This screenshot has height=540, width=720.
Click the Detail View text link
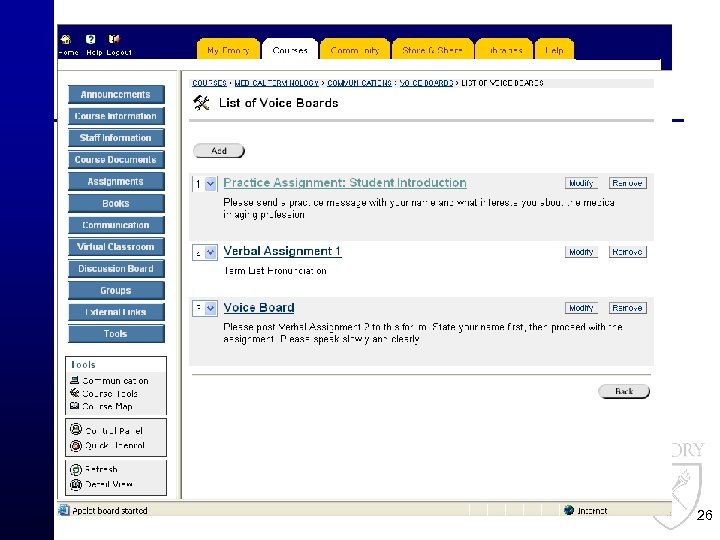click(x=109, y=484)
